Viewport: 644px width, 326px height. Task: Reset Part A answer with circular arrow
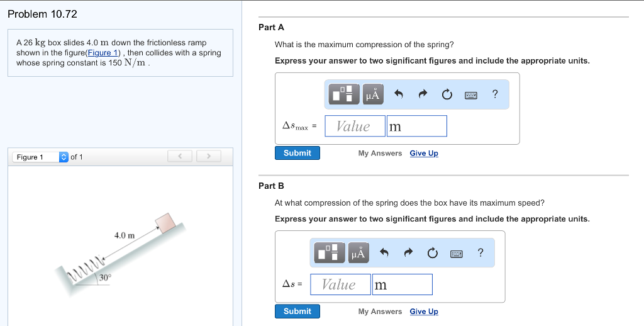pos(447,94)
